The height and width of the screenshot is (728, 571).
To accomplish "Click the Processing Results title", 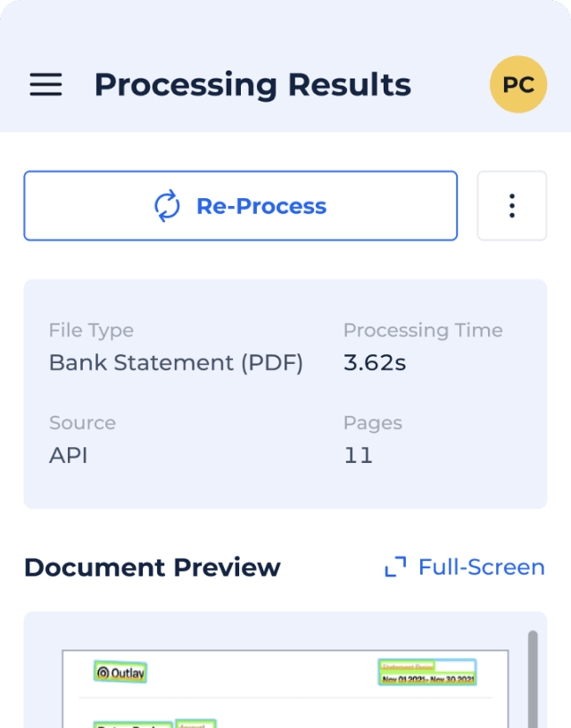I will (x=252, y=85).
